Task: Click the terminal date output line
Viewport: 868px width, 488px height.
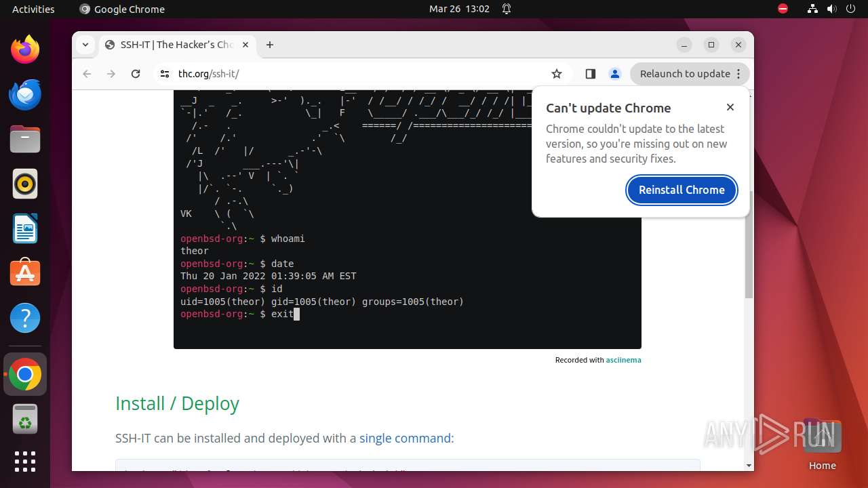Action: point(268,277)
